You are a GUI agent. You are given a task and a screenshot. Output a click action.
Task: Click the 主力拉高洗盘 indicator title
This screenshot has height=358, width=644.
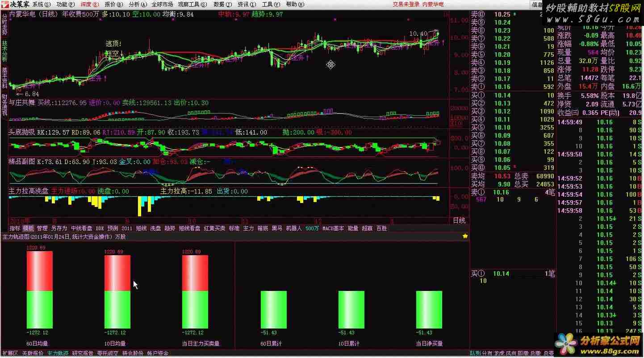pyautogui.click(x=29, y=191)
